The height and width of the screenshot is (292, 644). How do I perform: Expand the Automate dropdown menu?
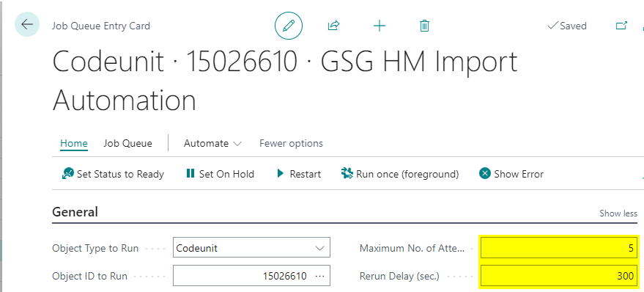coord(212,144)
